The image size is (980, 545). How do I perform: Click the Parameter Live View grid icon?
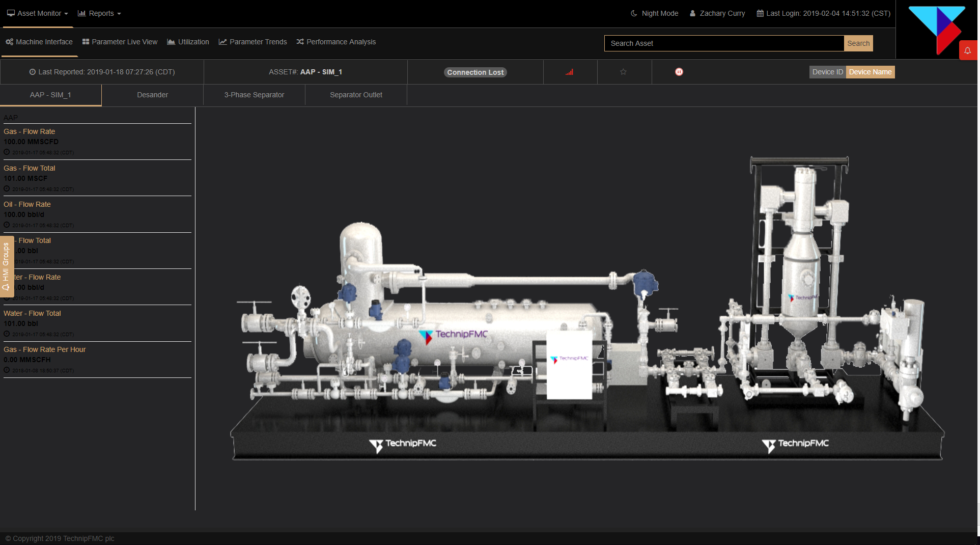86,42
